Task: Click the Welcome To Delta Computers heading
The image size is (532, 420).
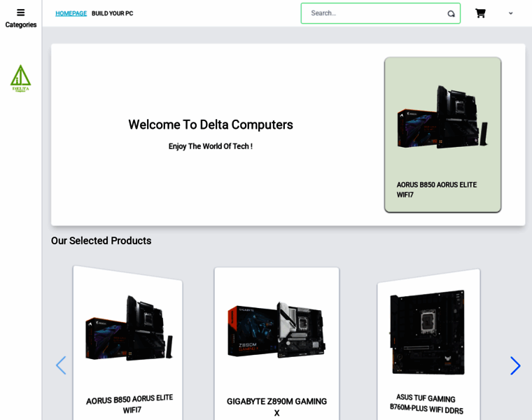Action: pos(211,125)
